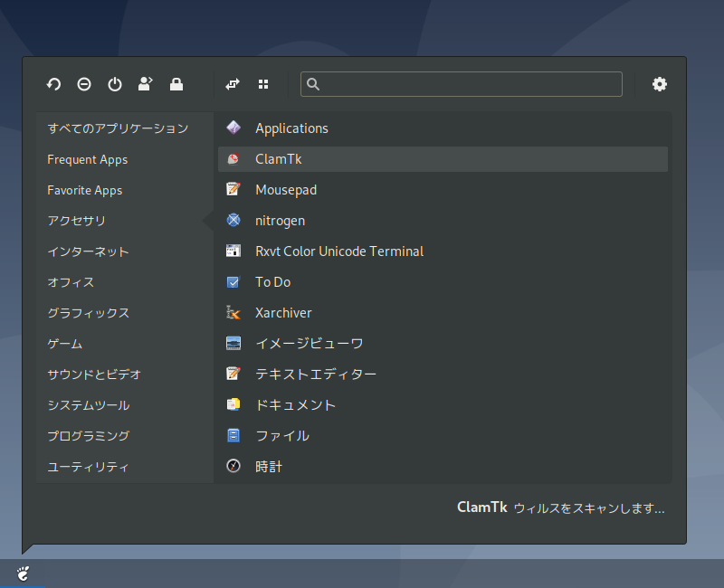
Task: Click the ClamTk app icon
Action: click(233, 159)
